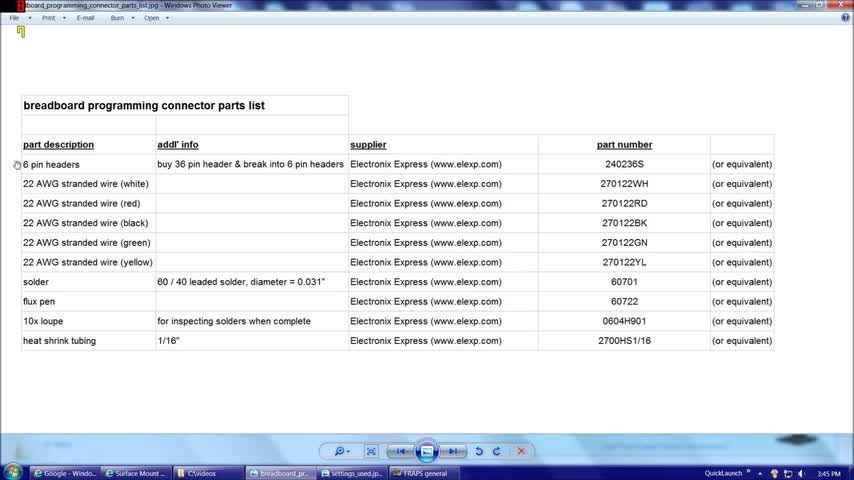Open the Photo Viewer help icon
Image resolution: width=854 pixels, height=480 pixels.
click(x=845, y=18)
